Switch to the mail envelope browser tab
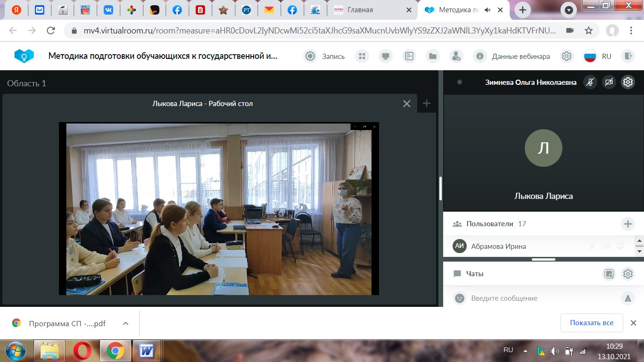Screen dimensions: 644x362 point(41,10)
